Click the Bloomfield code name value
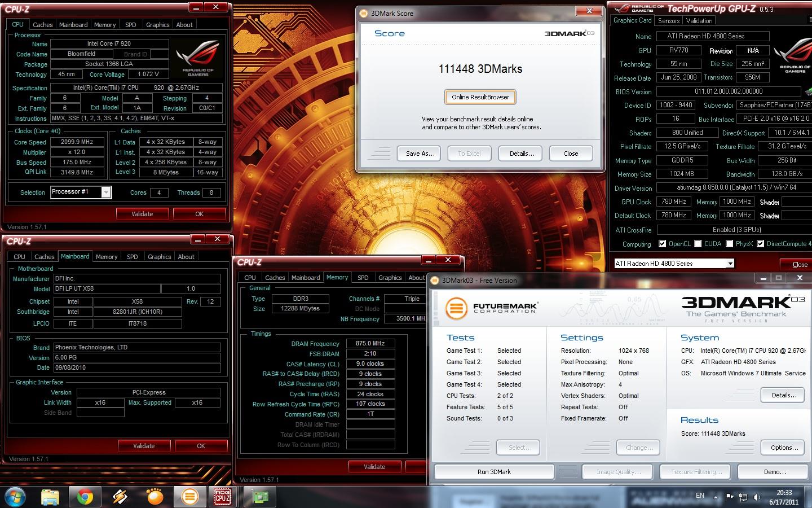Screen dimensions: 812x508 click(x=81, y=54)
